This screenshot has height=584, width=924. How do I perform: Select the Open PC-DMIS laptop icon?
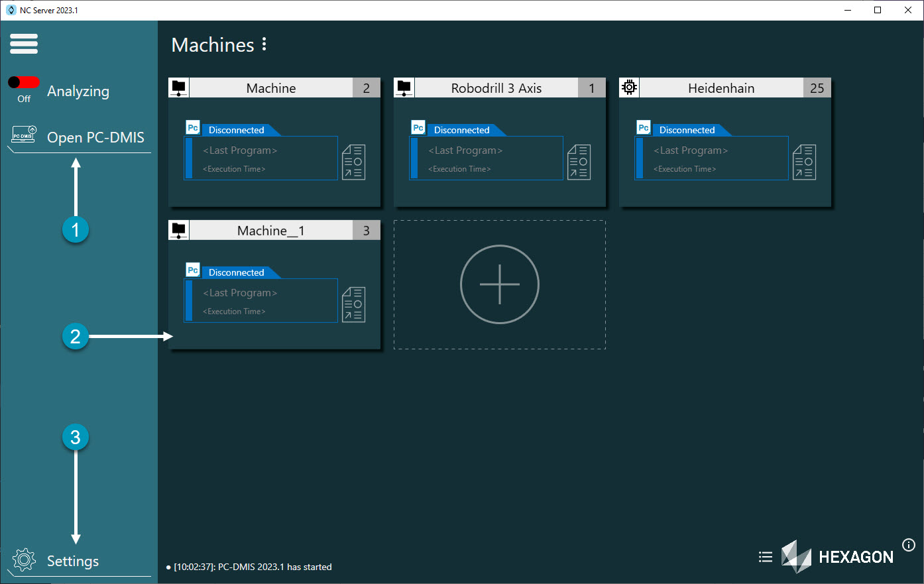[24, 133]
